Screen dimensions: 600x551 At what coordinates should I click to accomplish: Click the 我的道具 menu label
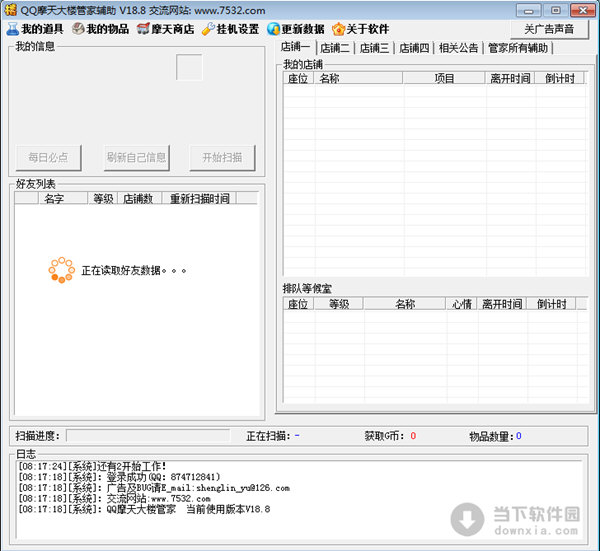click(x=42, y=29)
